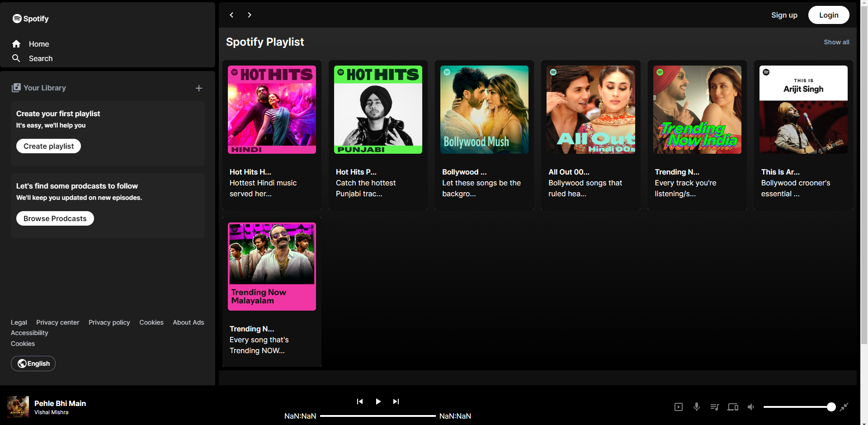The width and height of the screenshot is (868, 425).
Task: Click the microphone lyrics icon
Action: [697, 407]
